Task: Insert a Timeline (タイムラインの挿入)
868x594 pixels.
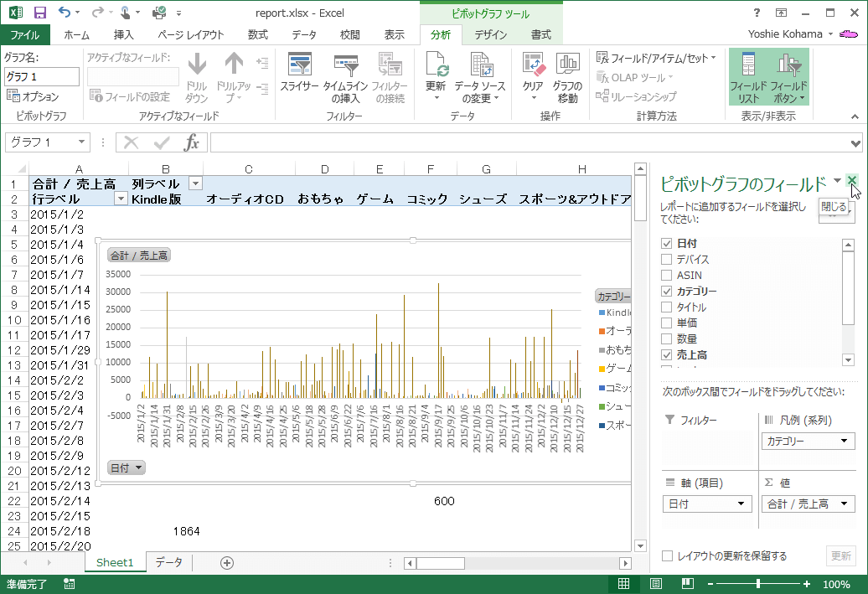Action: click(x=345, y=78)
